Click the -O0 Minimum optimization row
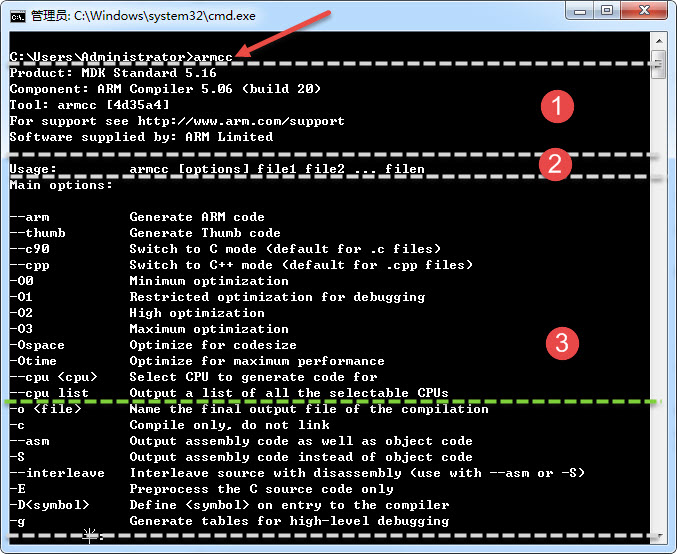Viewport: 677px width, 554px height. pyautogui.click(x=149, y=281)
